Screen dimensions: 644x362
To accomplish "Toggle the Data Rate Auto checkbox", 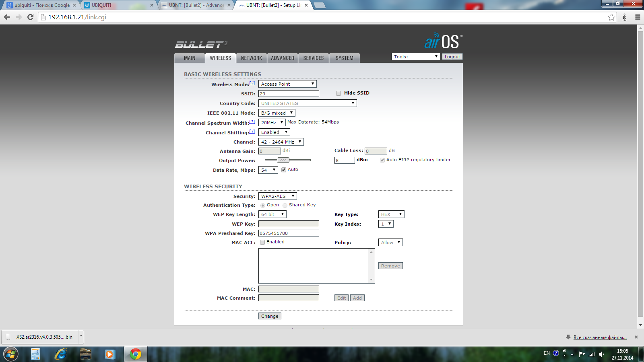I will tap(284, 170).
